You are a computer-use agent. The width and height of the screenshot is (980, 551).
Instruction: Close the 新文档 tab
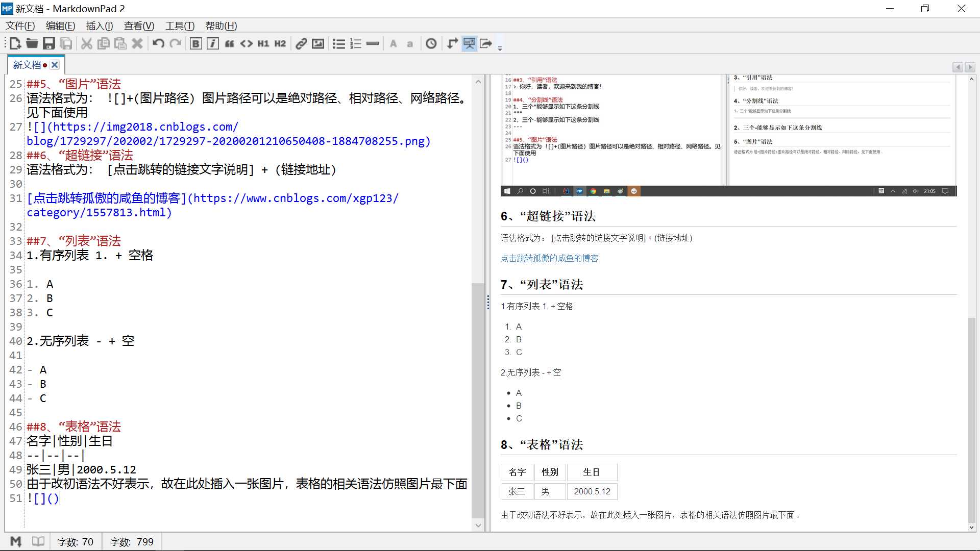click(55, 65)
